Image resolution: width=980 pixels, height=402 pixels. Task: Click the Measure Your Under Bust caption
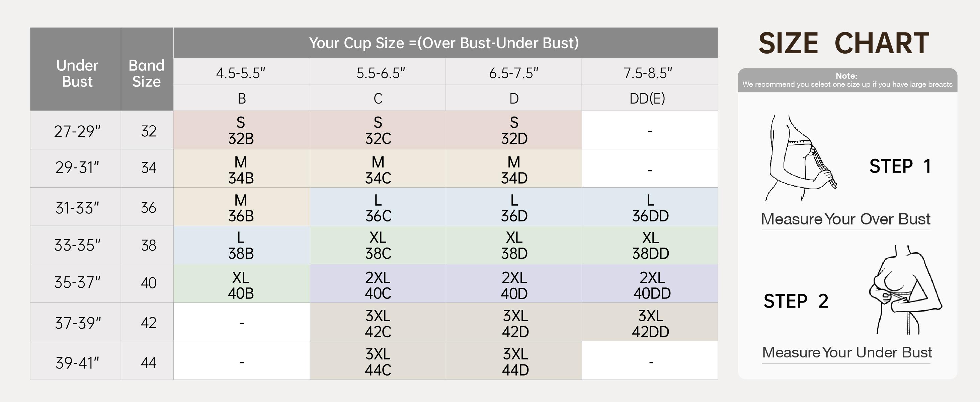point(847,352)
